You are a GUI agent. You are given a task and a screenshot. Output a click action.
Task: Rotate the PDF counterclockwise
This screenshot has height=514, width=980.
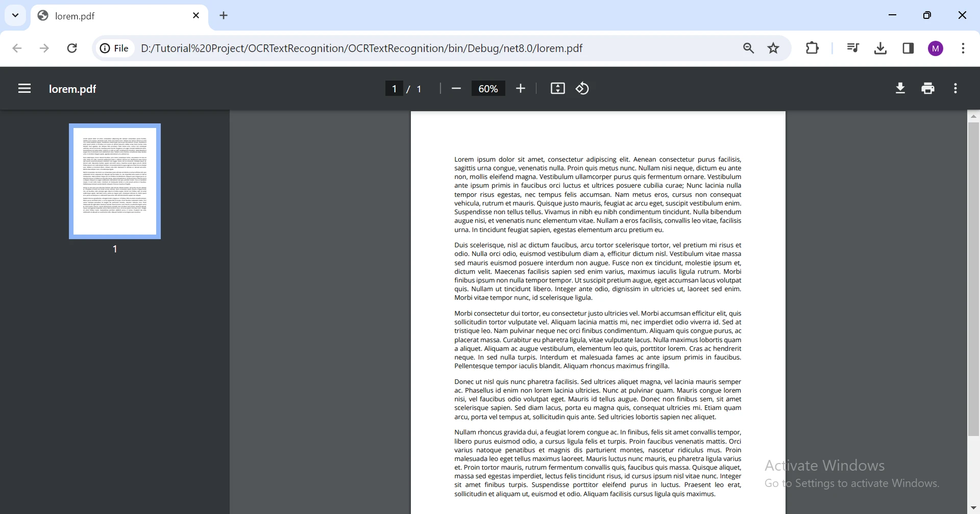(x=582, y=89)
